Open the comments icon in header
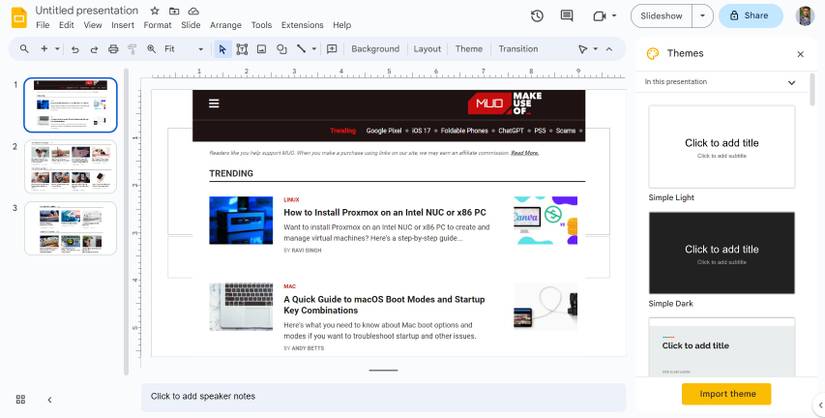825x418 pixels. click(567, 16)
